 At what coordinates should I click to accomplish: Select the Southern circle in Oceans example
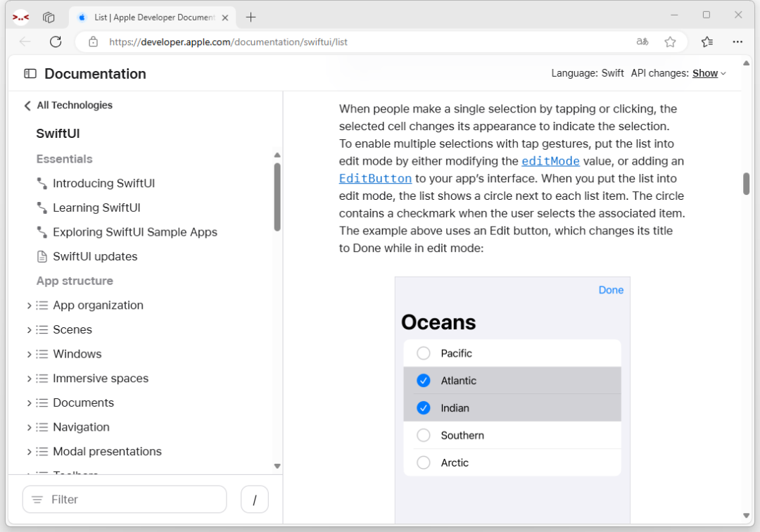[x=423, y=435]
